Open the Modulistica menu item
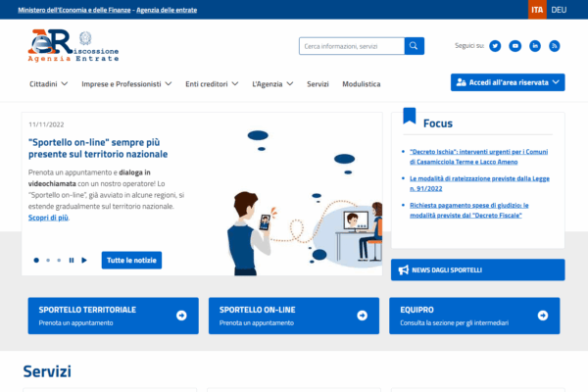Screen dimensions: 588x392 (x=361, y=84)
